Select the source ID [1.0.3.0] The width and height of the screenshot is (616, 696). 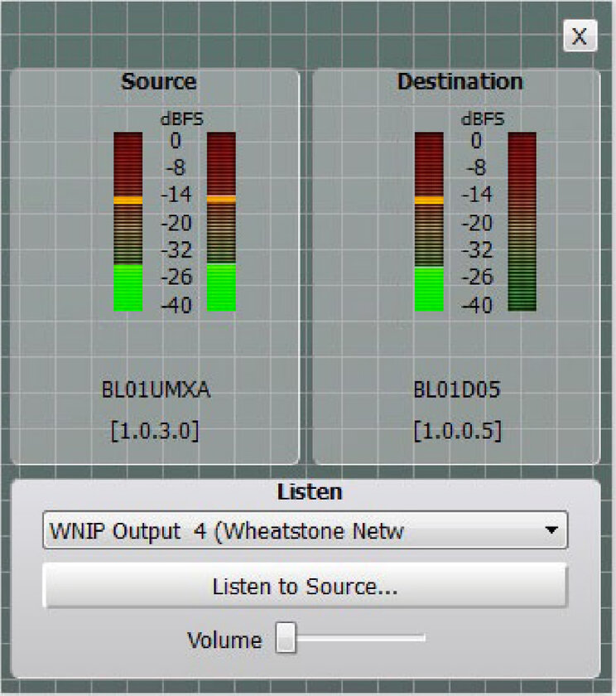[x=155, y=431]
